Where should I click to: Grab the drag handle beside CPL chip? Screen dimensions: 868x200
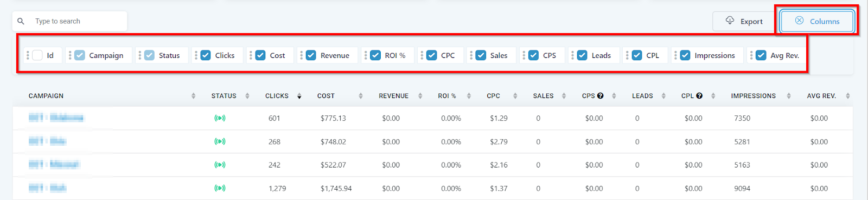627,55
